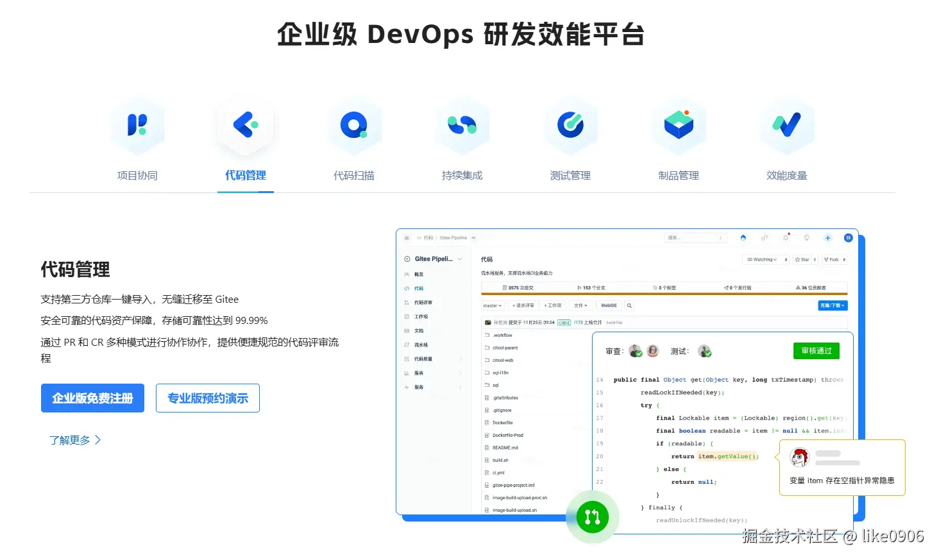The image size is (939, 560).
Task: Launch WebIDE
Action: coord(609,306)
